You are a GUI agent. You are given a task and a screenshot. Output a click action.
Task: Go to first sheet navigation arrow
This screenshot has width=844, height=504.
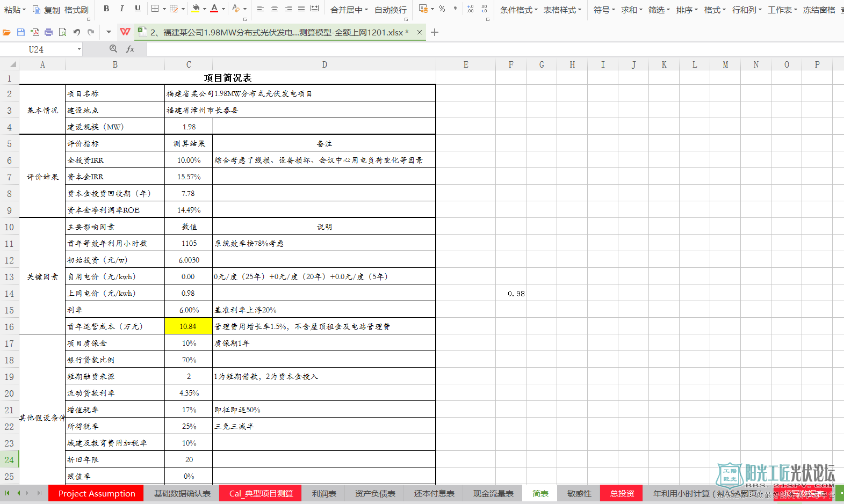click(7, 493)
